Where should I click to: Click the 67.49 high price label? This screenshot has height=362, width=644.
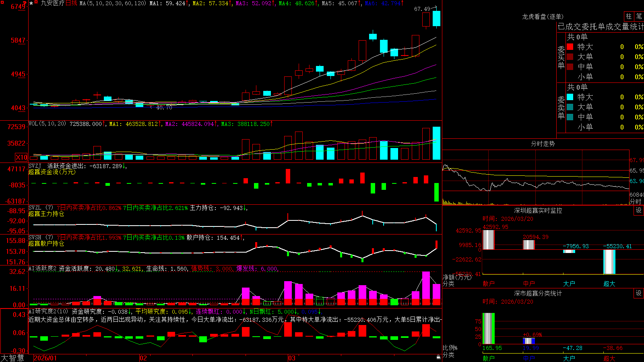point(422,9)
